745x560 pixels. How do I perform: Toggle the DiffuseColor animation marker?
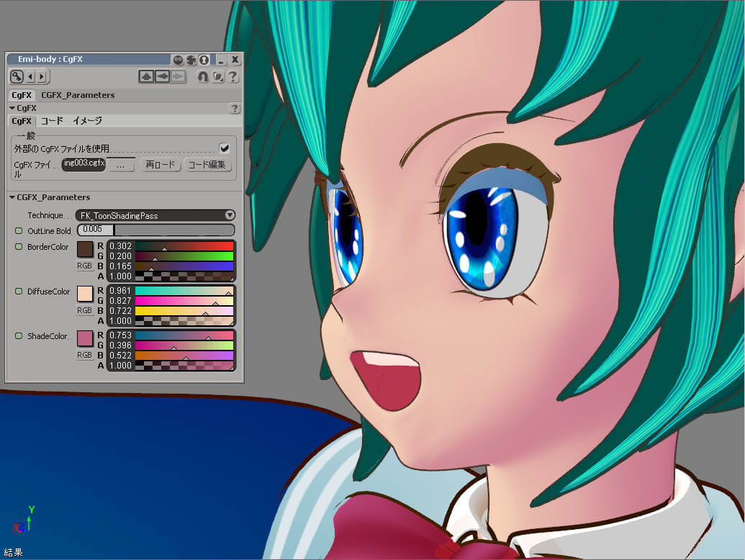pyautogui.click(x=19, y=292)
